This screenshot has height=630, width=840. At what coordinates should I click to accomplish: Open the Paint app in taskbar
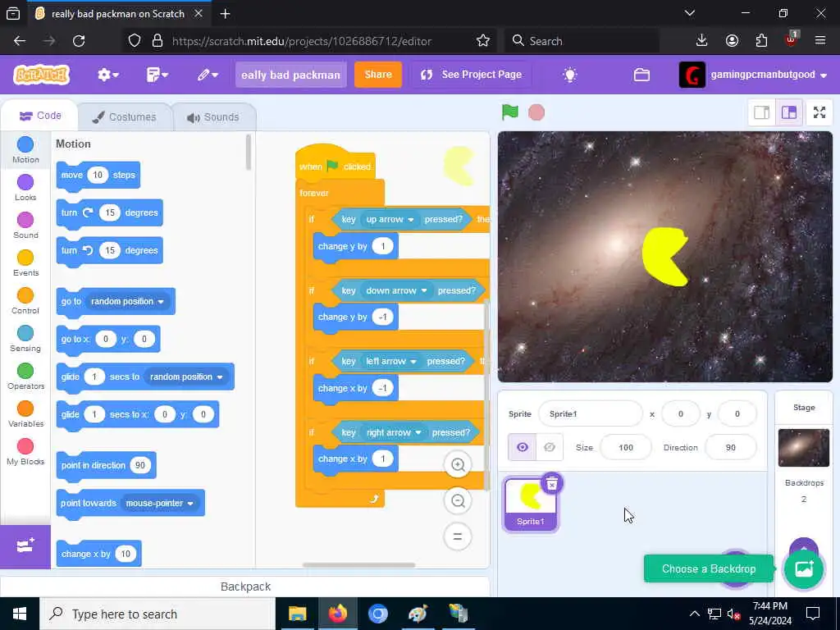(x=418, y=614)
